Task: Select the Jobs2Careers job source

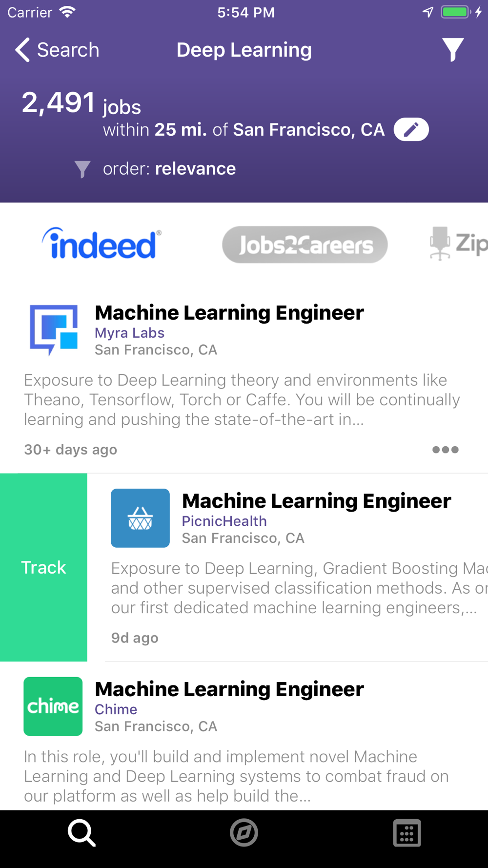Action: pyautogui.click(x=305, y=245)
